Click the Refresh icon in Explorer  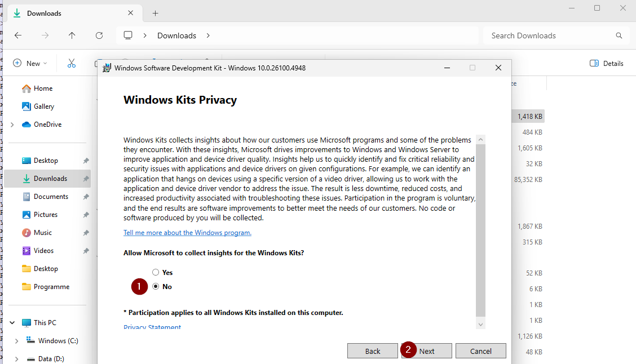coord(99,35)
